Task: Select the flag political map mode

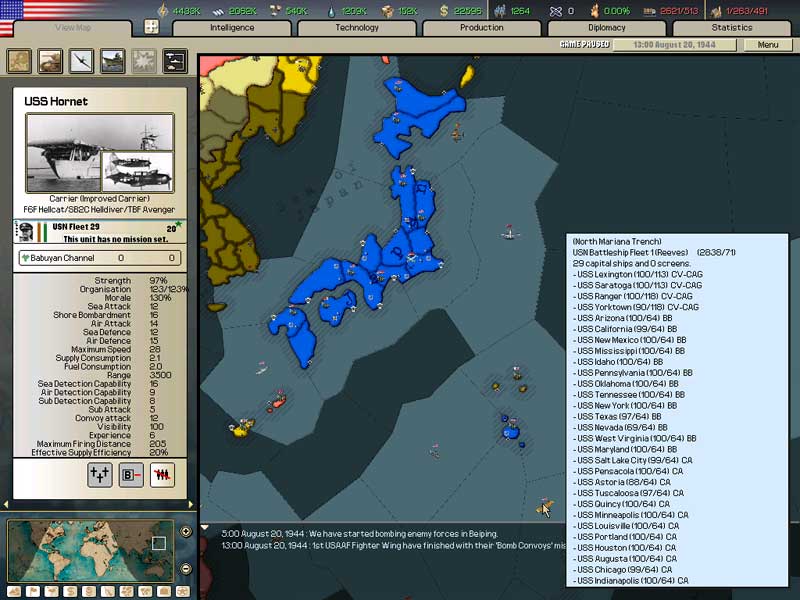Action: (x=33, y=591)
